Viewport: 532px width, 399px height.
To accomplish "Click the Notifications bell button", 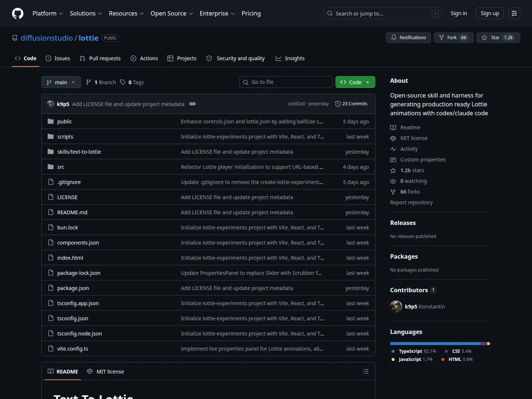I will pos(408,38).
